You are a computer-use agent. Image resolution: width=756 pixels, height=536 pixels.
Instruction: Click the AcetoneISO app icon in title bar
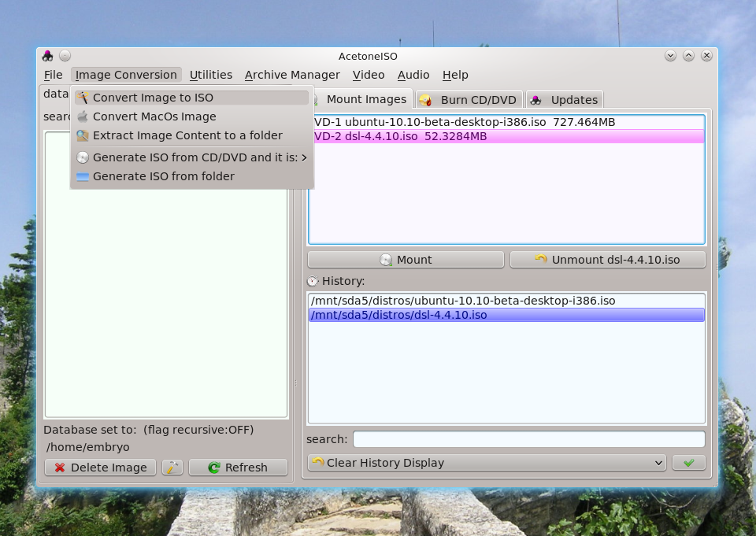48,56
